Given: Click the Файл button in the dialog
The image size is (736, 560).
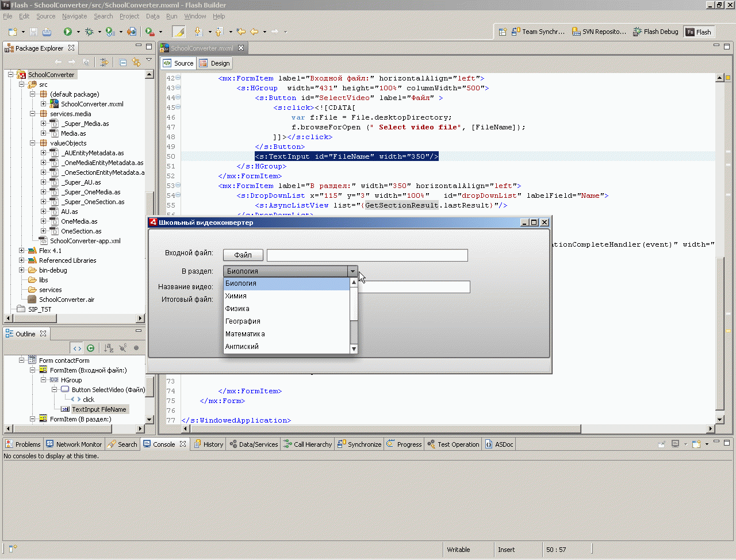Looking at the screenshot, I should tap(243, 255).
